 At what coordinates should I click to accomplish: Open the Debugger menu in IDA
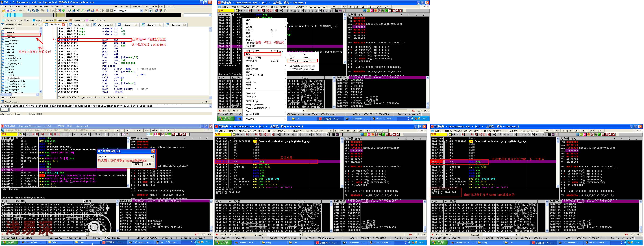pyautogui.click(x=44, y=6)
